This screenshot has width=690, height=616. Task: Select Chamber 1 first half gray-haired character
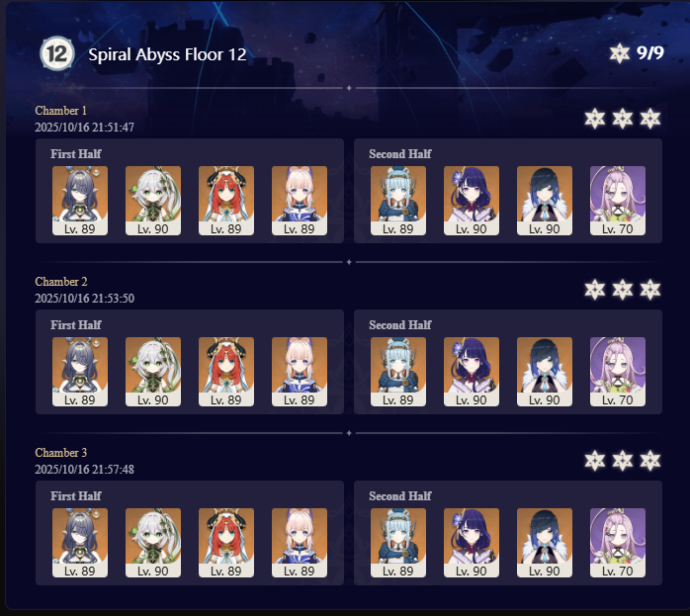pyautogui.click(x=80, y=201)
